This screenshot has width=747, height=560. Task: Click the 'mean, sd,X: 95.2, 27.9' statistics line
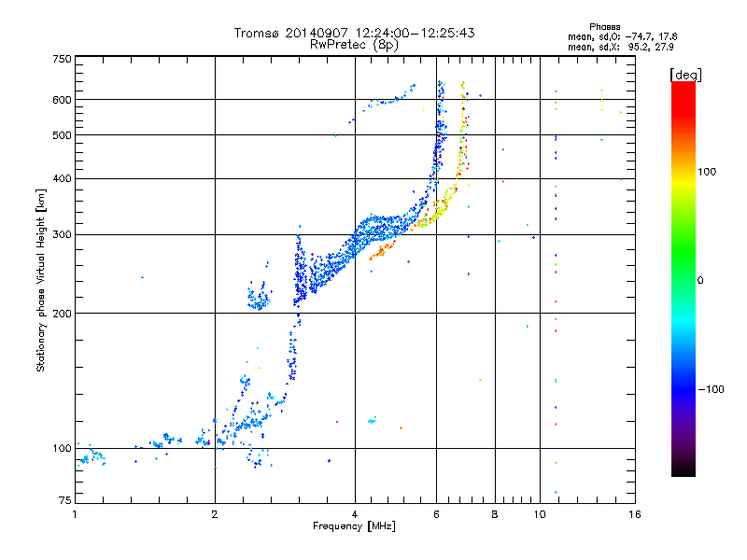pos(620,47)
